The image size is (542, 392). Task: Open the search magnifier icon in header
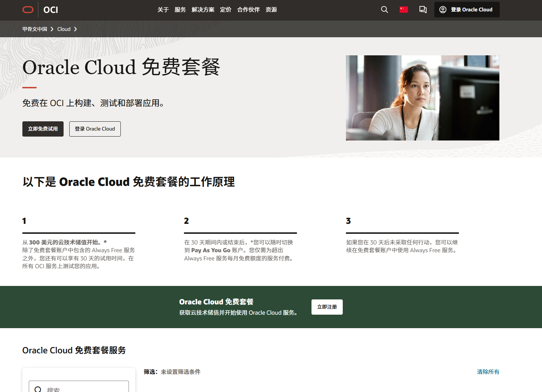pyautogui.click(x=384, y=10)
